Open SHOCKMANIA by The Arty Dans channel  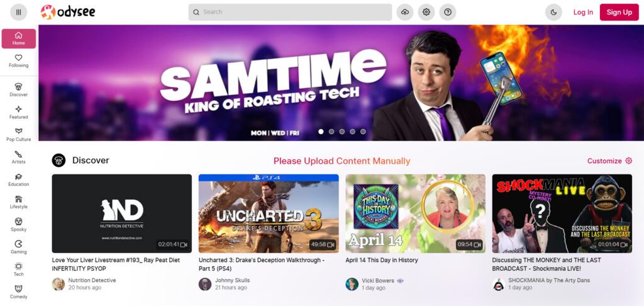[x=549, y=280]
